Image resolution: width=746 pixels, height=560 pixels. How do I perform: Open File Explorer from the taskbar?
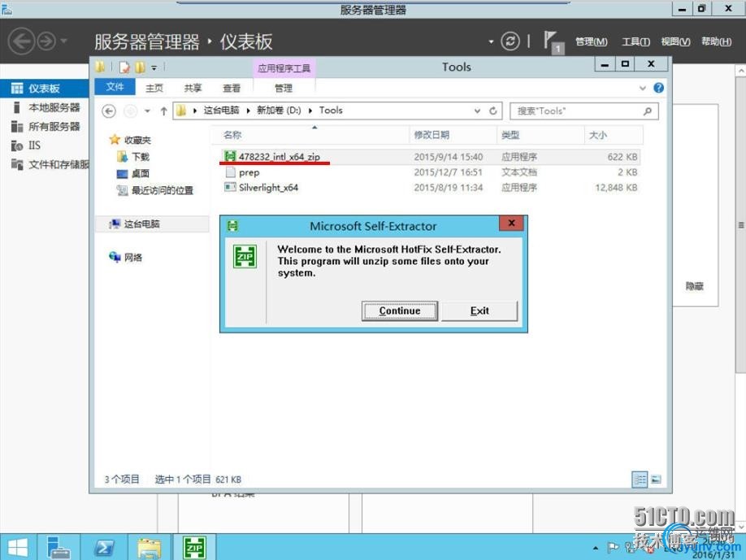pyautogui.click(x=149, y=548)
